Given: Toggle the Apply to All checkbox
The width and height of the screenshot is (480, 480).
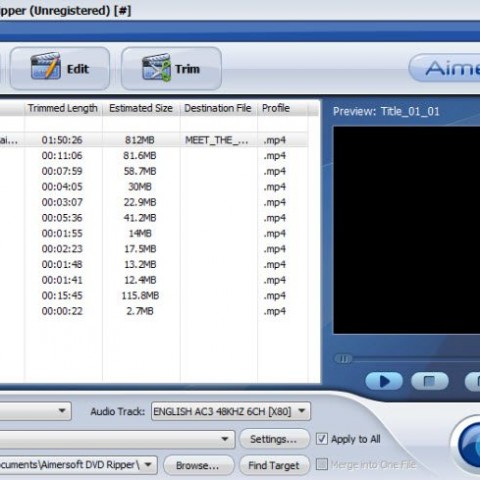Looking at the screenshot, I should (x=322, y=439).
